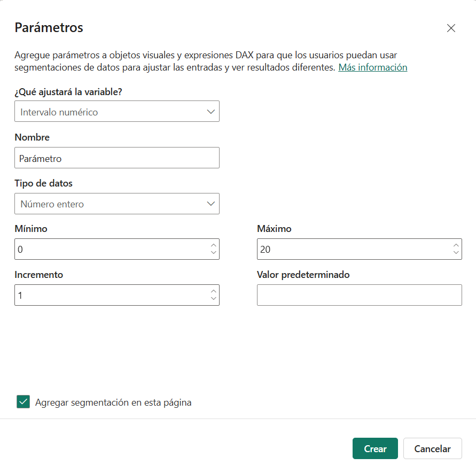This screenshot has height=473, width=476.
Task: Open the Más información link
Action: click(x=372, y=67)
